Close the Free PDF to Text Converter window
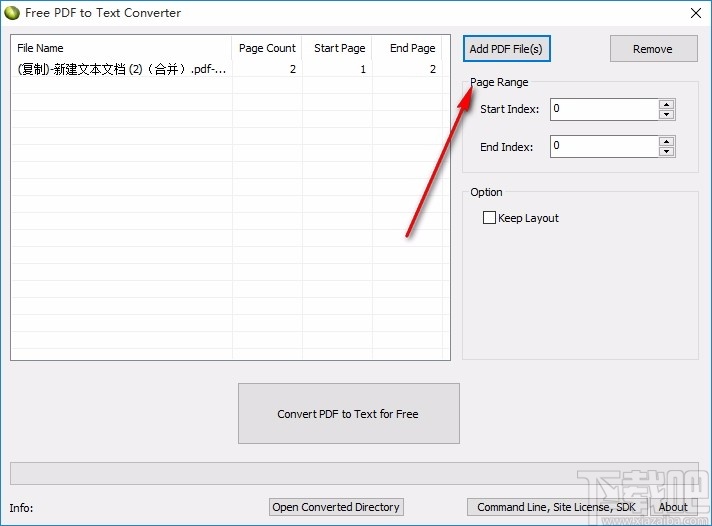 point(696,13)
